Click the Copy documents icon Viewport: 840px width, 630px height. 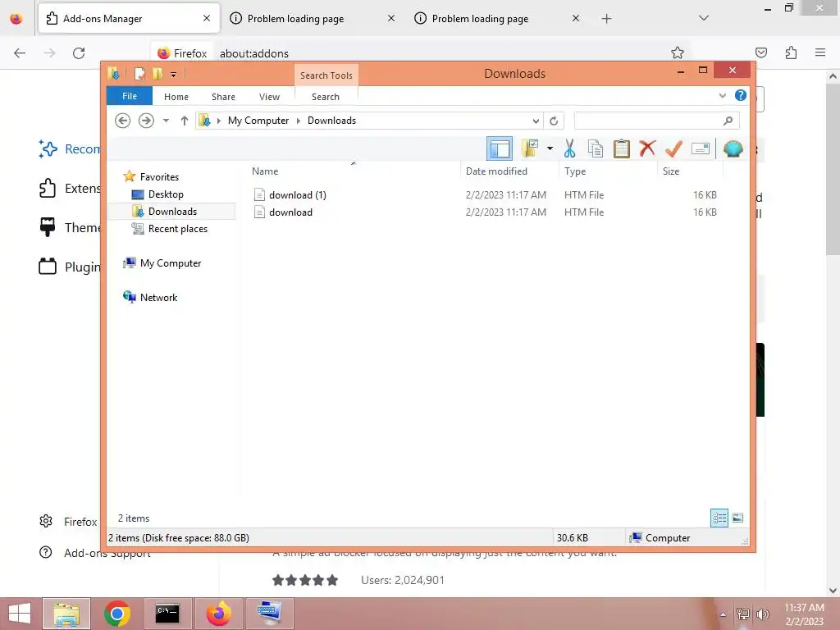[596, 148]
